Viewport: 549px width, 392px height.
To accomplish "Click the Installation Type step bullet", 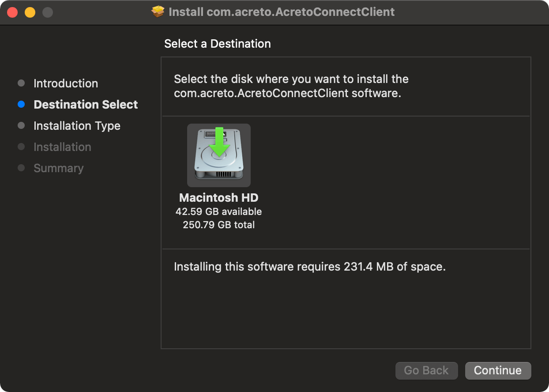I will coord(21,126).
